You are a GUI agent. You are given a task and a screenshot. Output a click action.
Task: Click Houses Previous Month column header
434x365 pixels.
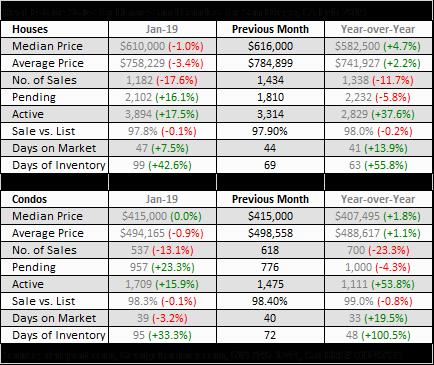[x=270, y=29]
